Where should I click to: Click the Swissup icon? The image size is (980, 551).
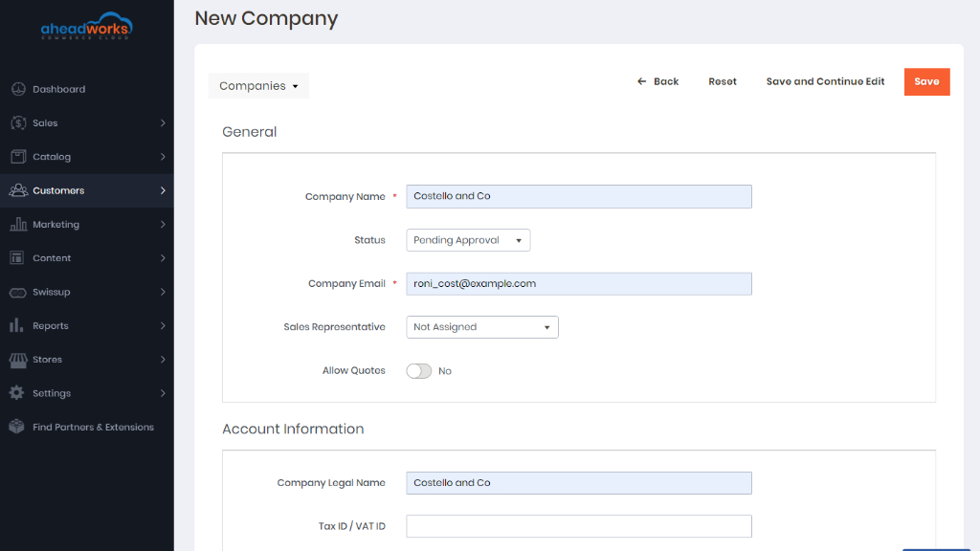coord(17,293)
